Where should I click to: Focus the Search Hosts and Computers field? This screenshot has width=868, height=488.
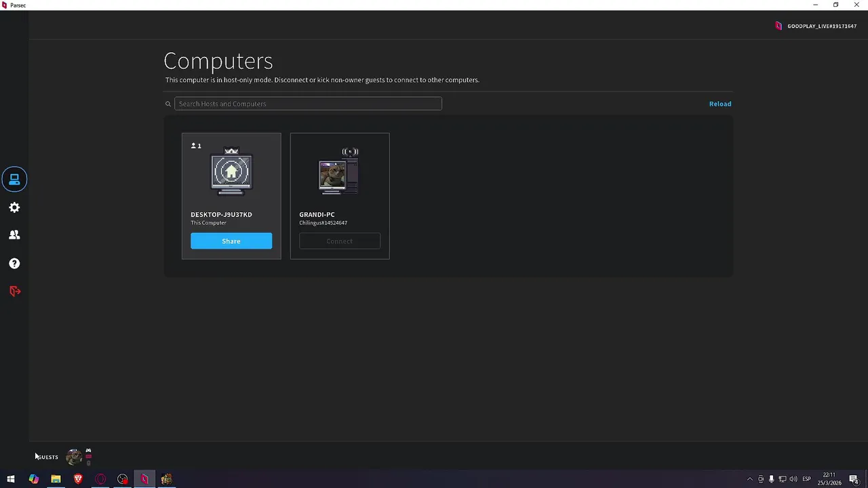[x=308, y=104]
